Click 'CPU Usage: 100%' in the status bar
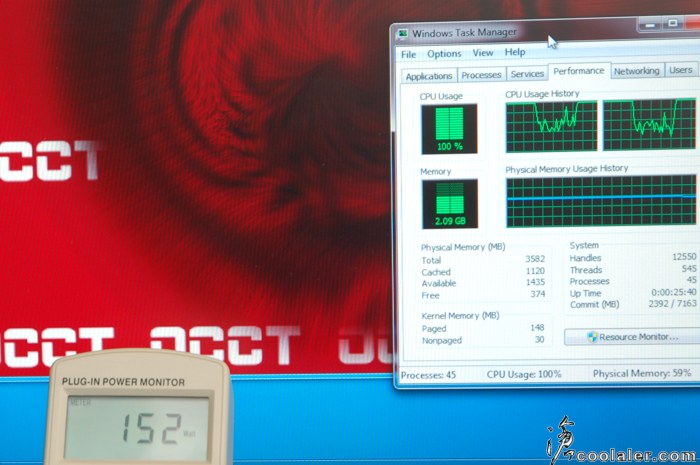 point(524,374)
